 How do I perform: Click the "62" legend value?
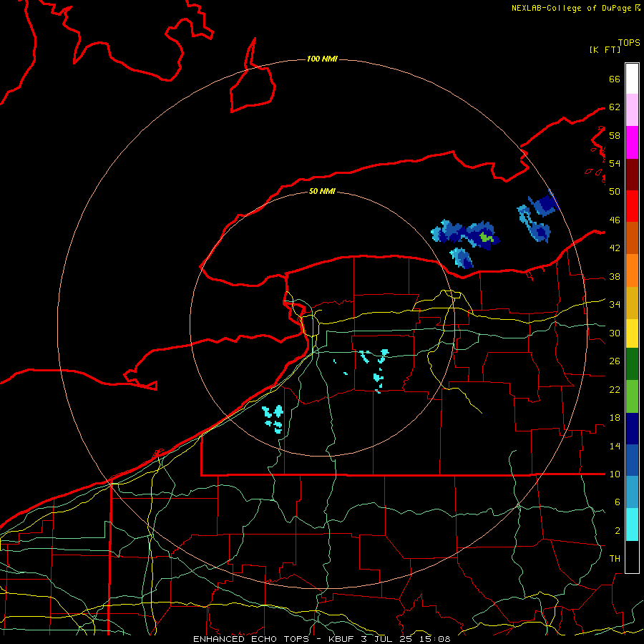[615, 107]
